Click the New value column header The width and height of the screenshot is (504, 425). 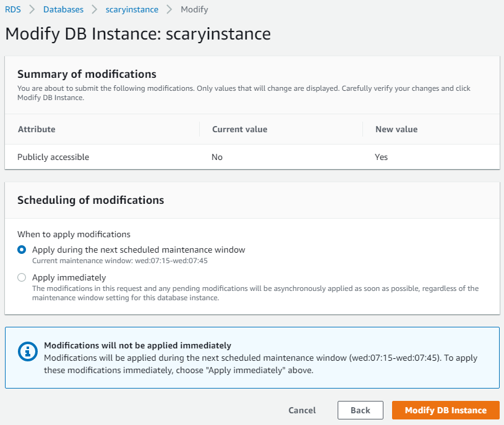[396, 129]
